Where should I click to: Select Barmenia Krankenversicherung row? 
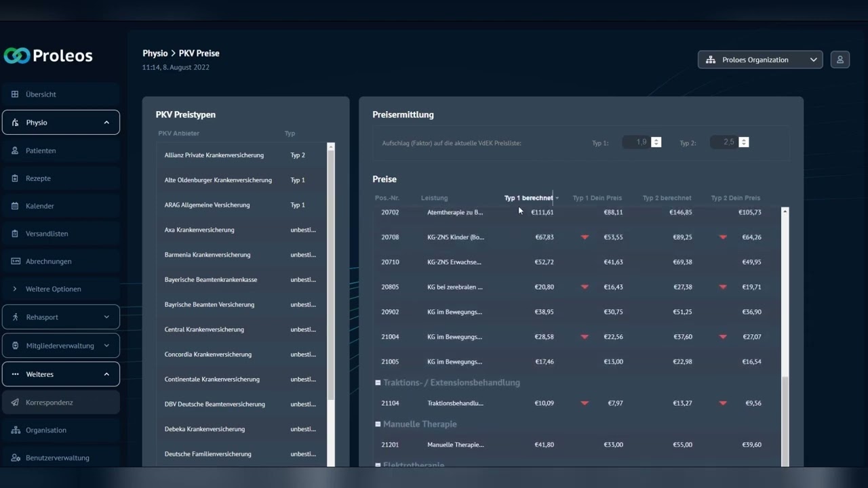[241, 255]
